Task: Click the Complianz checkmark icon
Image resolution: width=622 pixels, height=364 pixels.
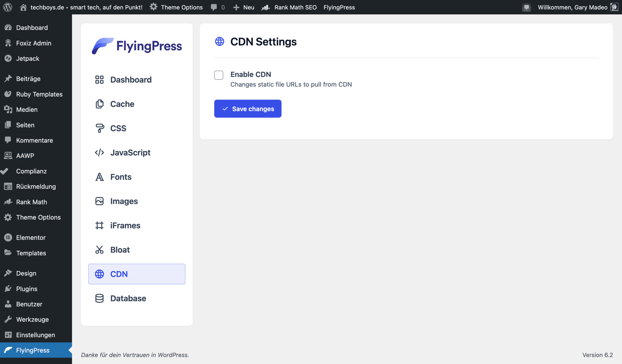Action: [4, 171]
